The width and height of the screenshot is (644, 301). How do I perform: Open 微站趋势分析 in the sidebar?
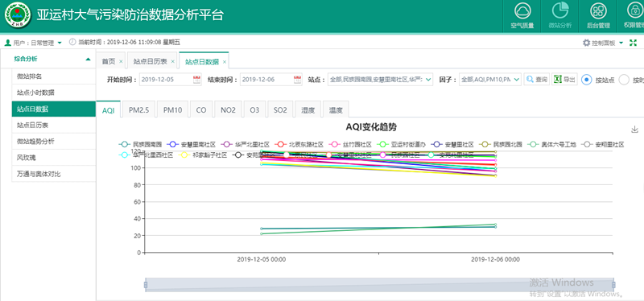click(x=53, y=142)
